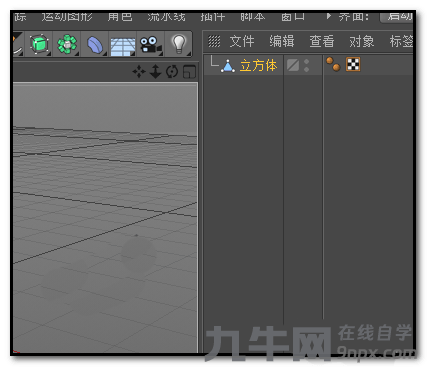427x367 pixels.
Task: Open the 启动 layout dropdown
Action: (x=397, y=16)
